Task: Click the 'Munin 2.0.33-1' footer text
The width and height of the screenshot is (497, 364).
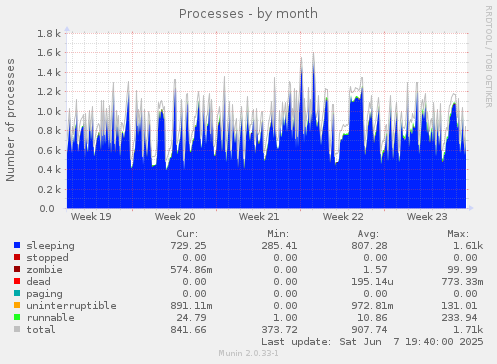Action: (248, 353)
